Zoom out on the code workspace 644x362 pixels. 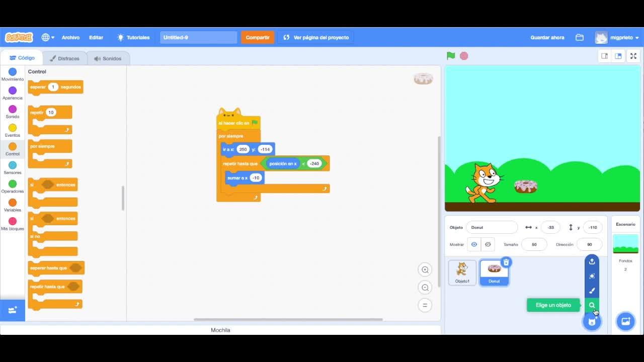[x=425, y=288]
